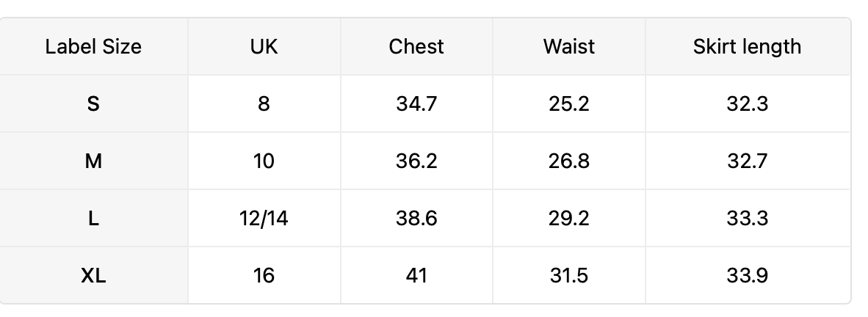Click the Chest column header
868x317 pixels.
(x=416, y=46)
